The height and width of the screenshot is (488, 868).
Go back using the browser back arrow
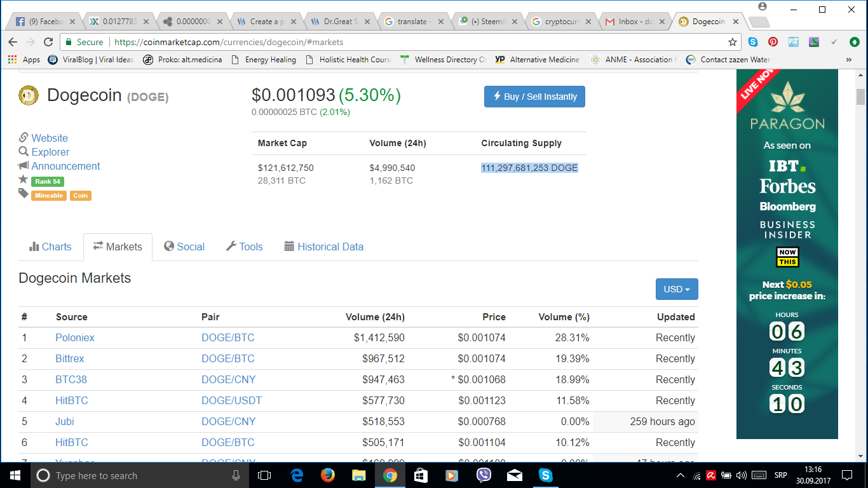point(13,42)
